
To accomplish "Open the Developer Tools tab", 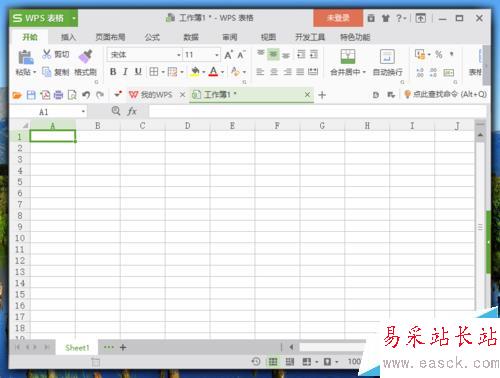I will click(310, 37).
